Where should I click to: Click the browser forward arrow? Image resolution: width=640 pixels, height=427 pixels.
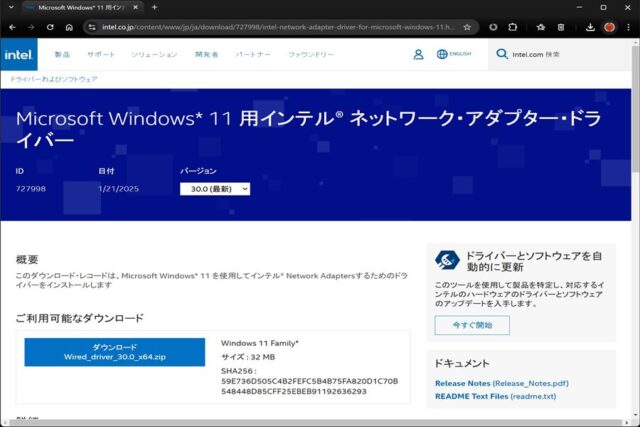(x=31, y=27)
